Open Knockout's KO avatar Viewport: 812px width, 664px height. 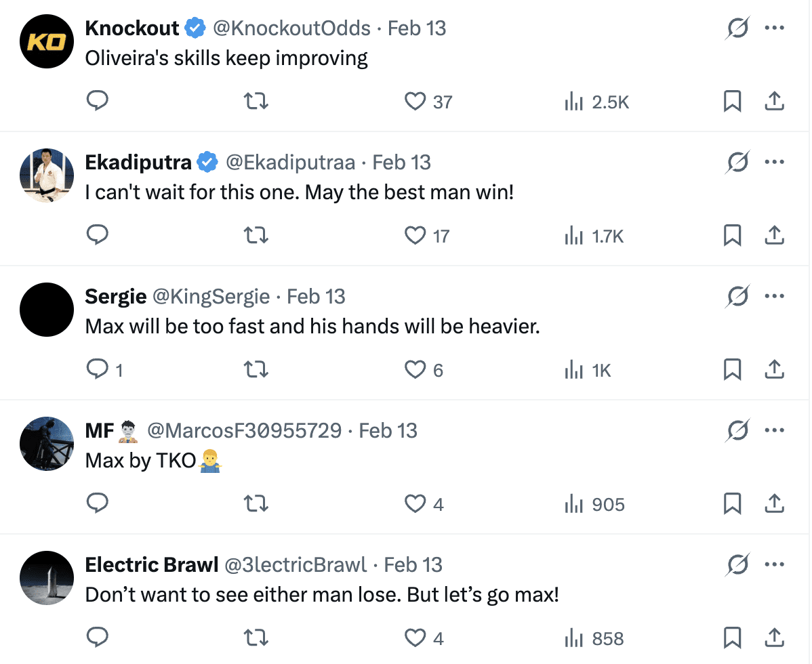[x=47, y=41]
